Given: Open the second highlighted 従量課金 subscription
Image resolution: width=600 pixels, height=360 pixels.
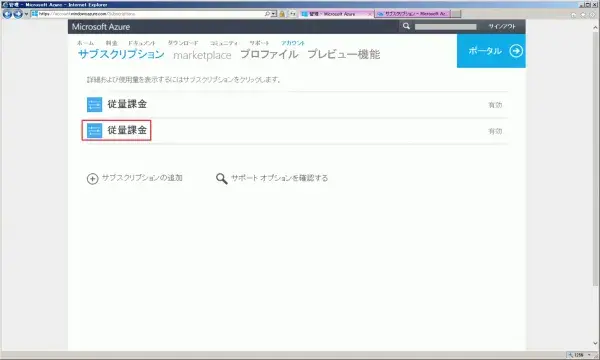Looking at the screenshot, I should click(127, 130).
